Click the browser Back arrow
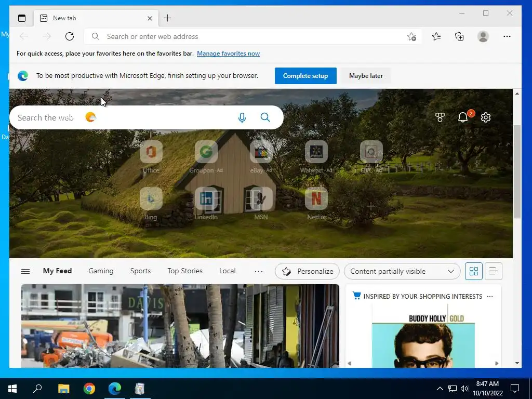This screenshot has height=399, width=532. [24, 36]
